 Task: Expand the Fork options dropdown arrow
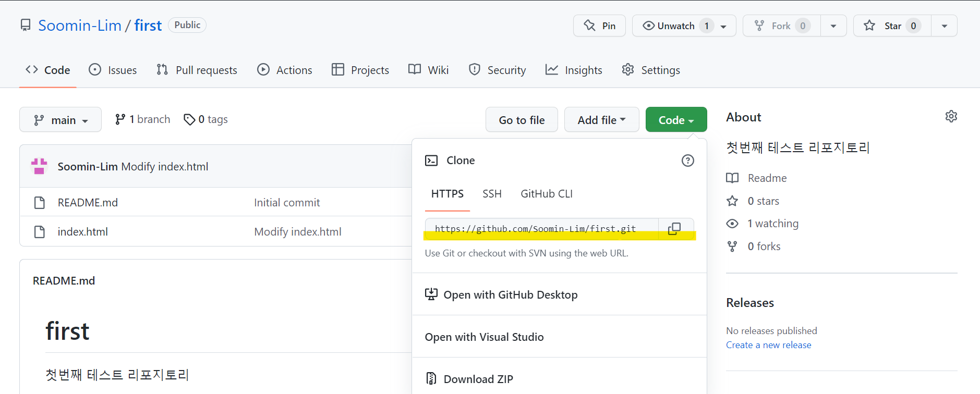[x=833, y=26]
